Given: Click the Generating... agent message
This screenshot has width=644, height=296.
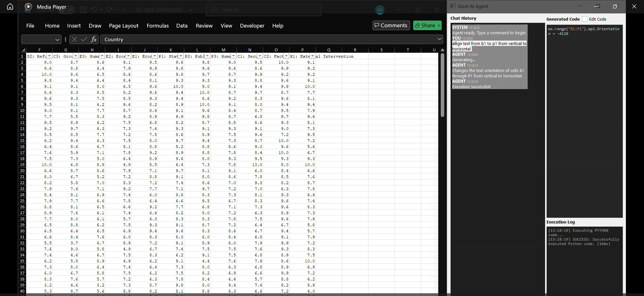Looking at the screenshot, I should coord(464,60).
